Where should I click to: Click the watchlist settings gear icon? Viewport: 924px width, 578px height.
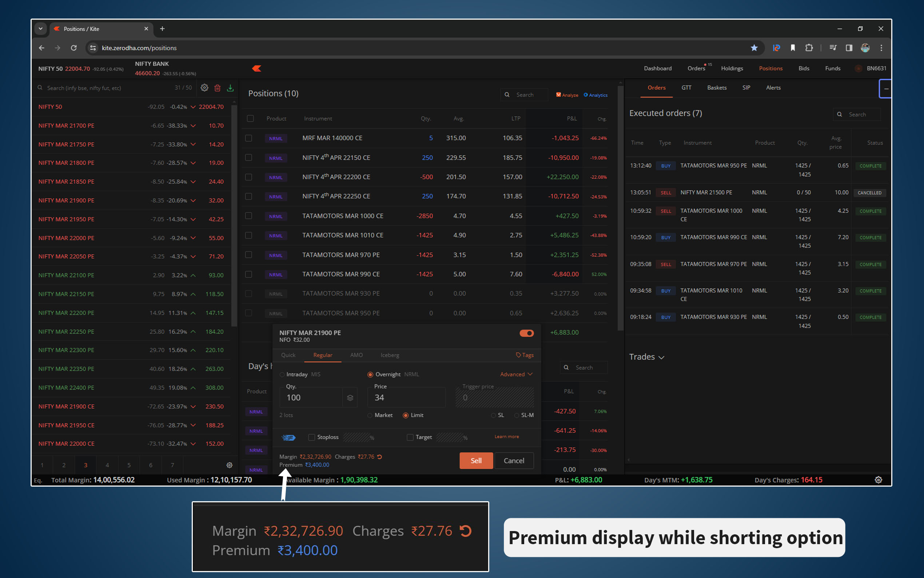(x=204, y=88)
